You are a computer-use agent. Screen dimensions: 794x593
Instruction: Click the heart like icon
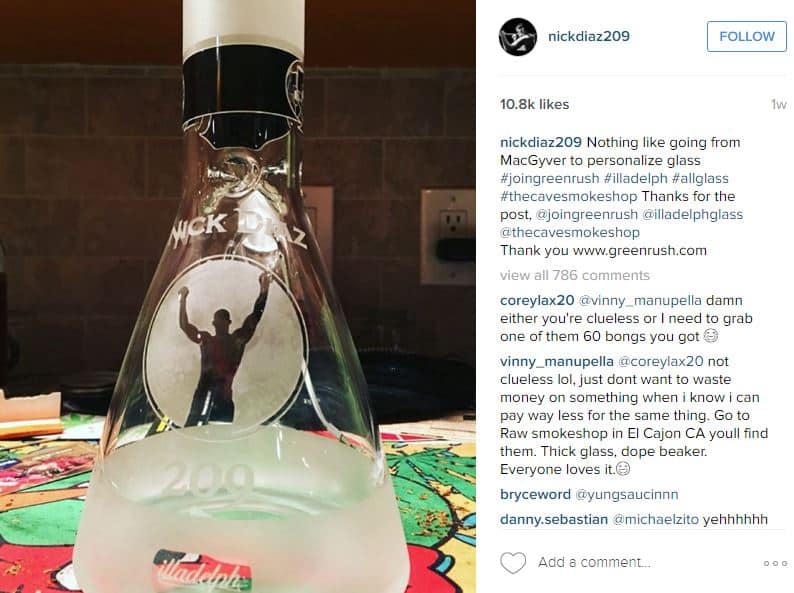click(513, 563)
